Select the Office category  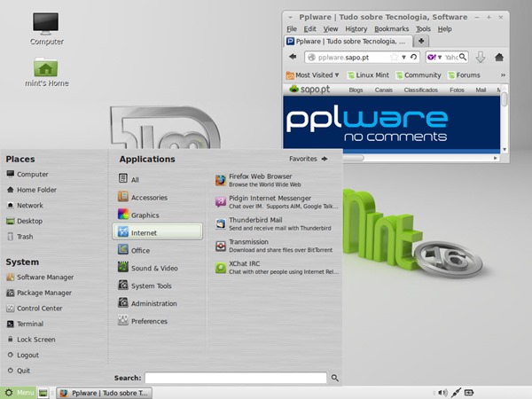[x=158, y=250]
